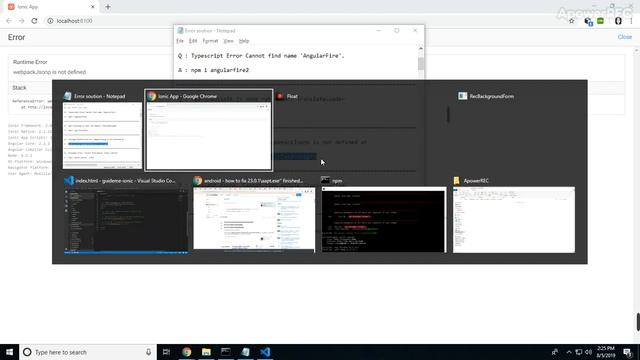
Task: Click Chrome icon beside android aapt title
Action: click(198, 180)
